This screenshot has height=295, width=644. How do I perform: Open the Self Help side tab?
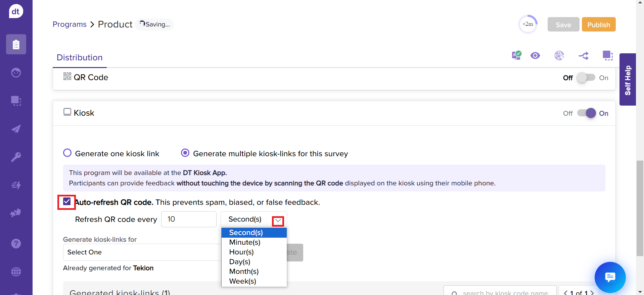point(627,80)
